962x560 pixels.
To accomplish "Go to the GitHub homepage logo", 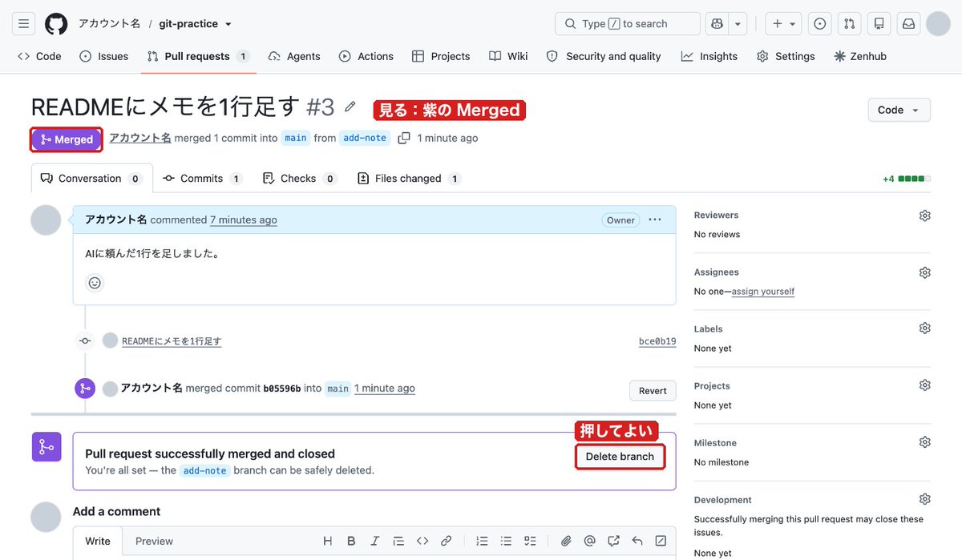I will 56,24.
